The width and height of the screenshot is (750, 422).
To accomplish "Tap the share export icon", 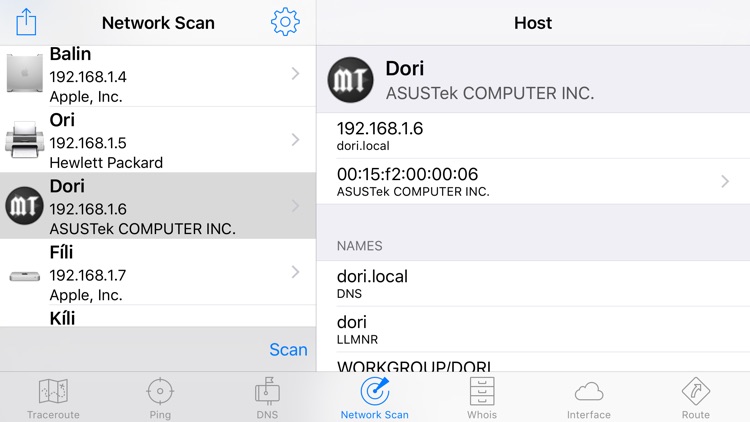I will 26,22.
